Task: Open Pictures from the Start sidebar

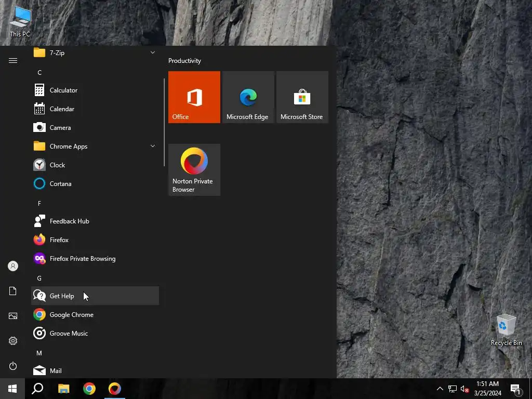Action: coord(13,316)
